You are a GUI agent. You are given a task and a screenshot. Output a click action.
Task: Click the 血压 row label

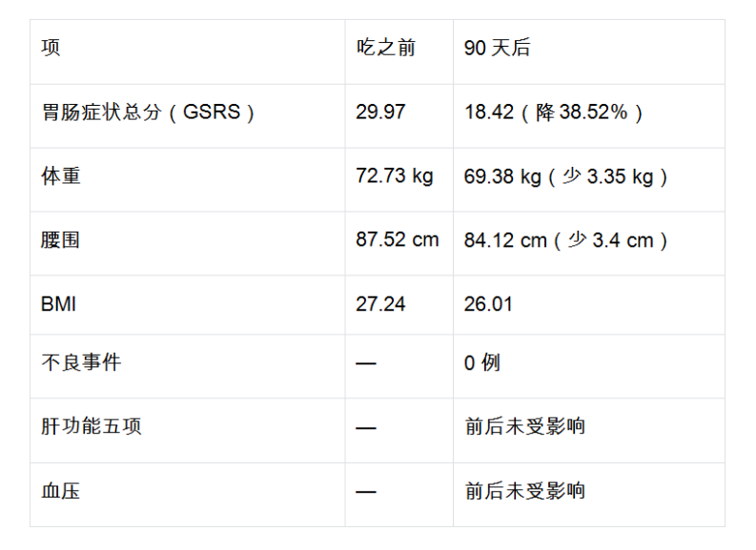tap(188, 495)
